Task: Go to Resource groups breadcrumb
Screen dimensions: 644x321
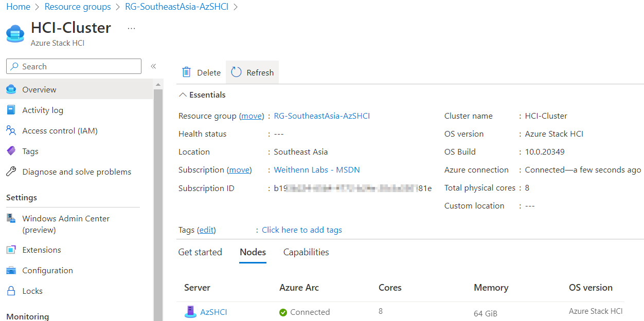Action: (78, 7)
